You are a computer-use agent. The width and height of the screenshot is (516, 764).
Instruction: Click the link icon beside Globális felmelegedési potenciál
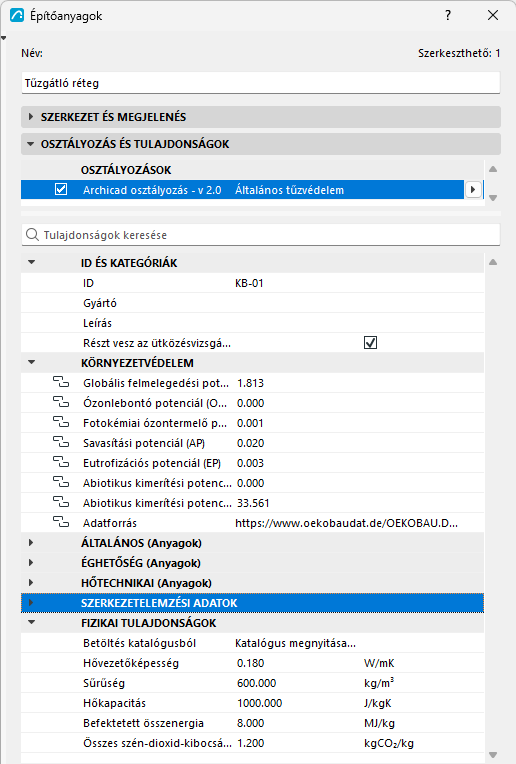[61, 382]
